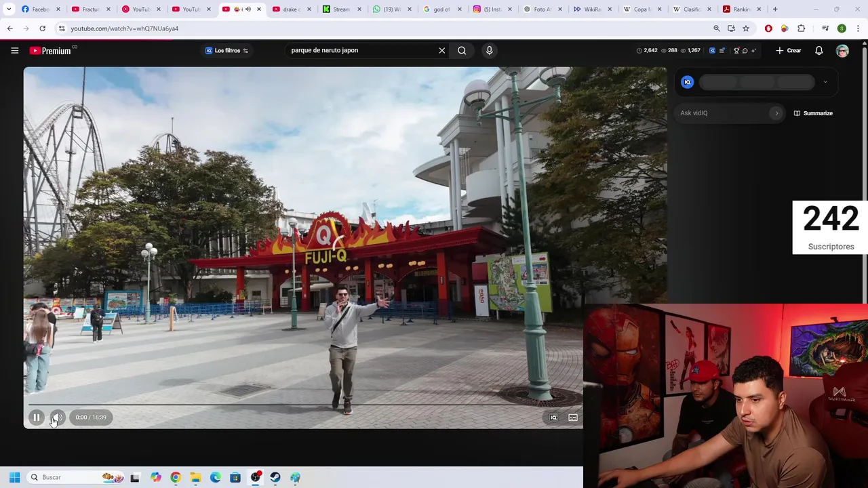Open the Windows Start menu
The width and height of the screenshot is (868, 488).
tap(14, 477)
